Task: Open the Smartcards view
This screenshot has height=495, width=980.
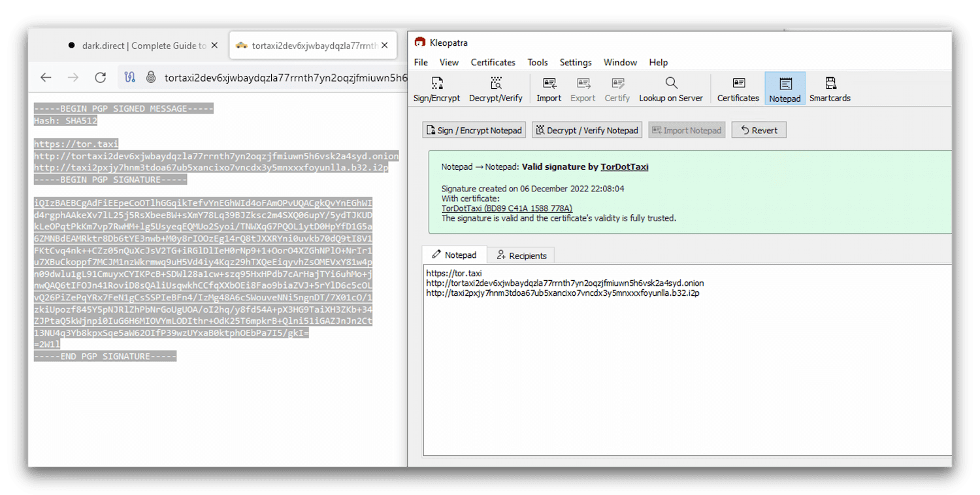Action: coord(830,89)
